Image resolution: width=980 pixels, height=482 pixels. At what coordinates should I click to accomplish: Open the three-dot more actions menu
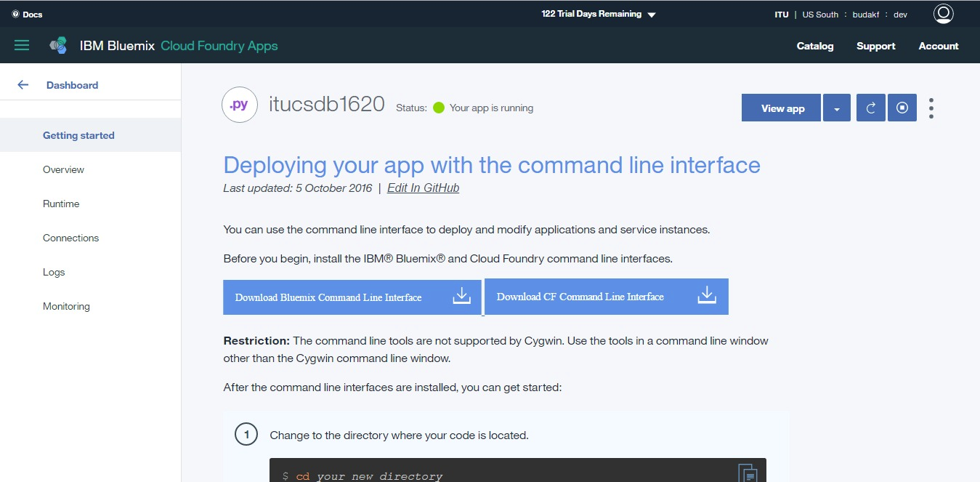pos(931,108)
